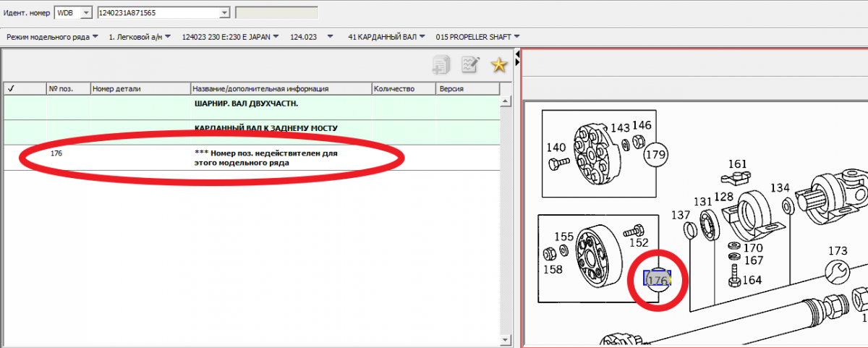Click callout 164 in the diagram
This screenshot has width=868, height=348.
click(752, 280)
